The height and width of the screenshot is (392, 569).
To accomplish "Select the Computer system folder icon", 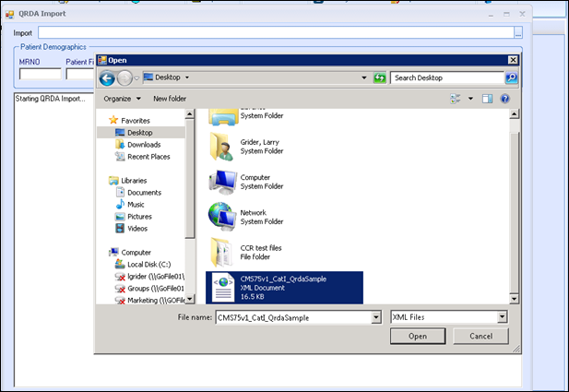I will pyautogui.click(x=222, y=179).
